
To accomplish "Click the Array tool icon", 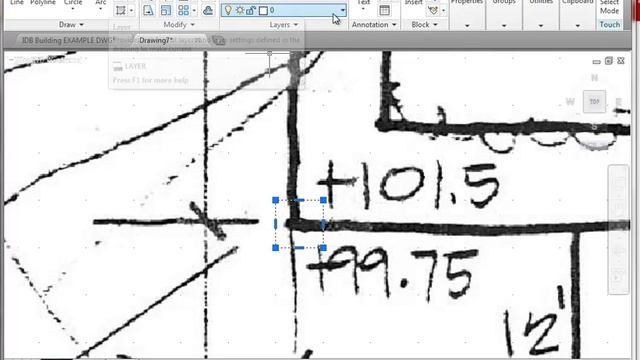I will tap(184, 10).
